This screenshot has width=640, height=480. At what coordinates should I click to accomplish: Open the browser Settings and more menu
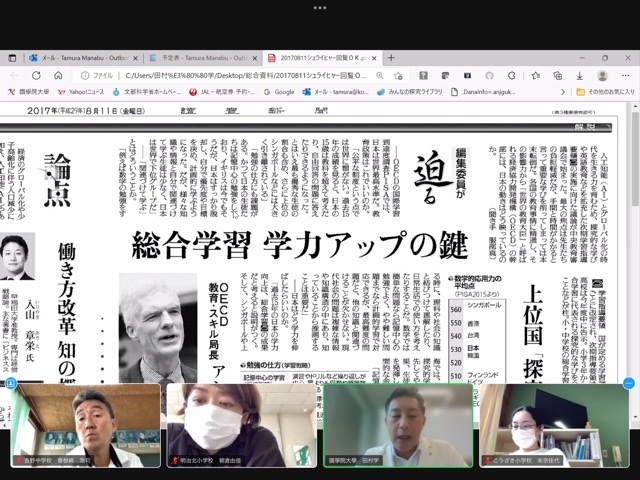pyautogui.click(x=626, y=76)
